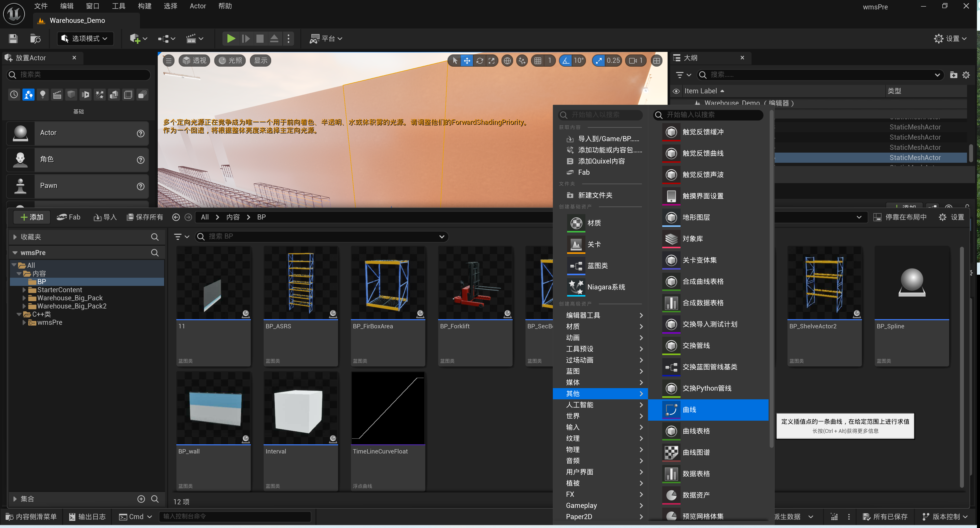Select the translate move tool icon
Viewport: 980px width, 528px height.
coord(467,61)
